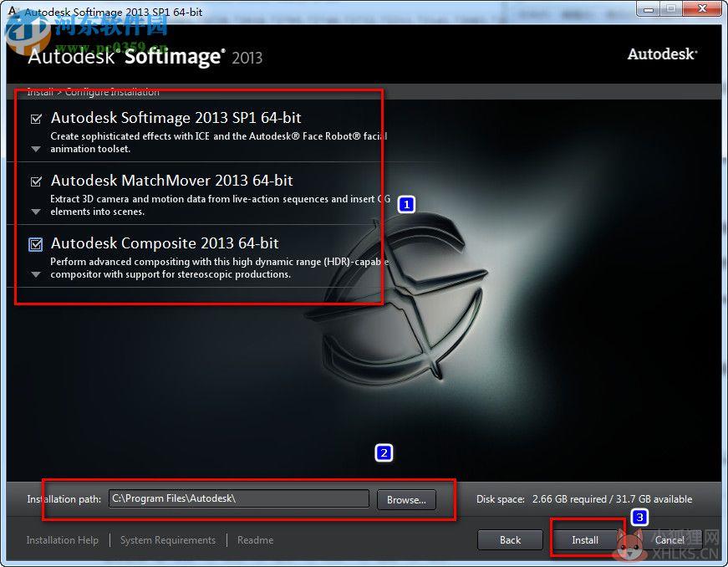The width and height of the screenshot is (728, 567).
Task: Expand MatchMover 2013 options arrow
Action: pyautogui.click(x=36, y=212)
